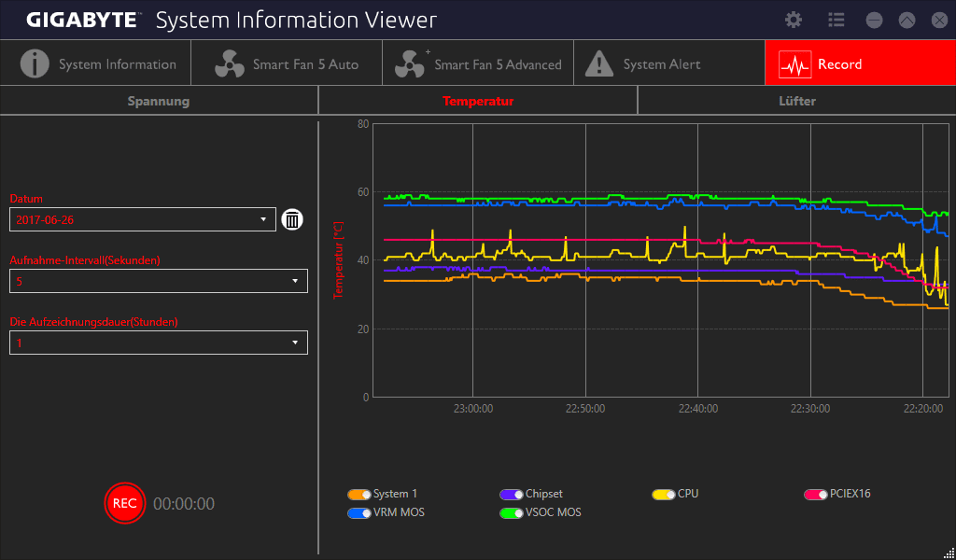Click the 40 value on temperature axis
This screenshot has height=560, width=956.
(363, 260)
